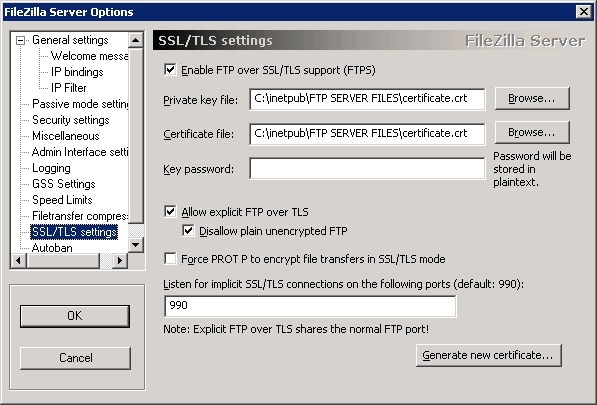The image size is (597, 405).
Task: Confirm settings with the OK button
Action: pyautogui.click(x=75, y=316)
